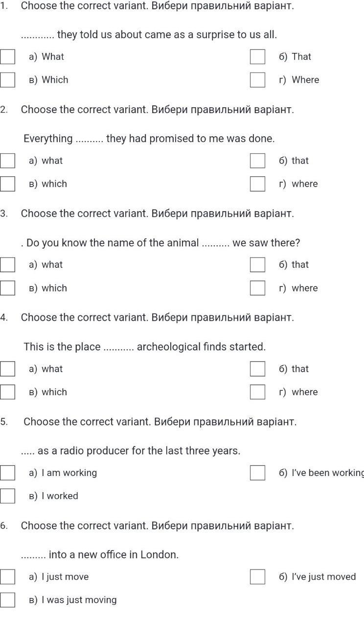
Task: Check 'which' box for the animal question
Action: 7,288
